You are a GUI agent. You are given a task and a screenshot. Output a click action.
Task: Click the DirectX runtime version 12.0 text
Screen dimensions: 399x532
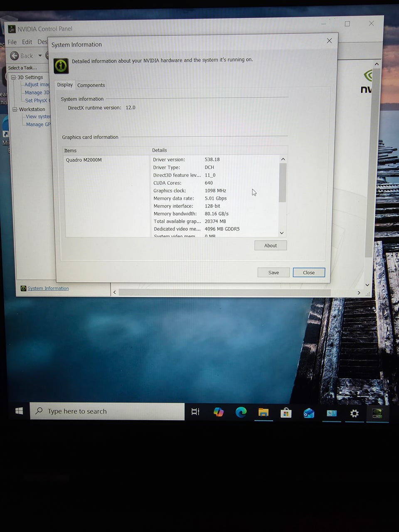coord(102,108)
